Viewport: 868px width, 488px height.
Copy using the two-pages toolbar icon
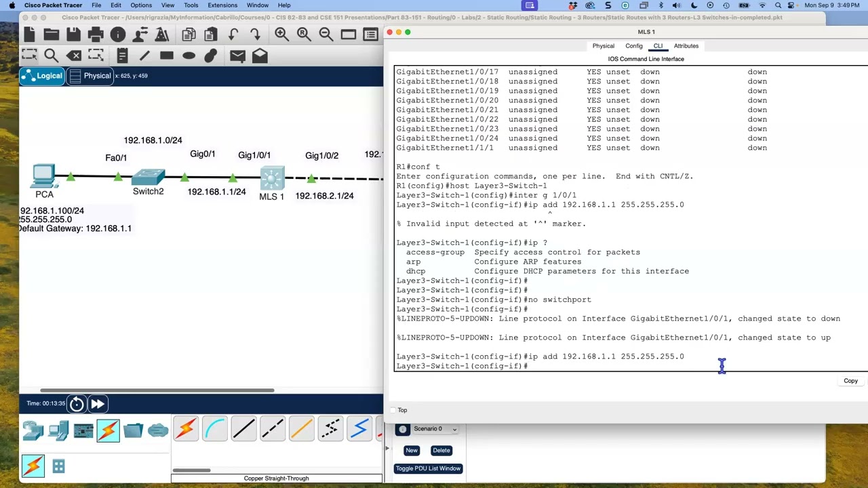coord(189,34)
